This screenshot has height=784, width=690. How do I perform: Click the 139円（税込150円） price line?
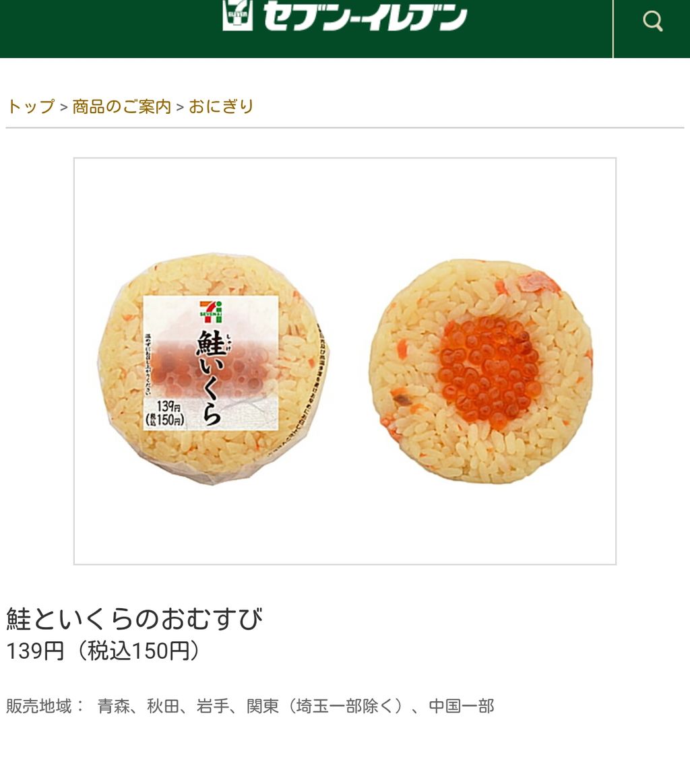click(x=103, y=651)
